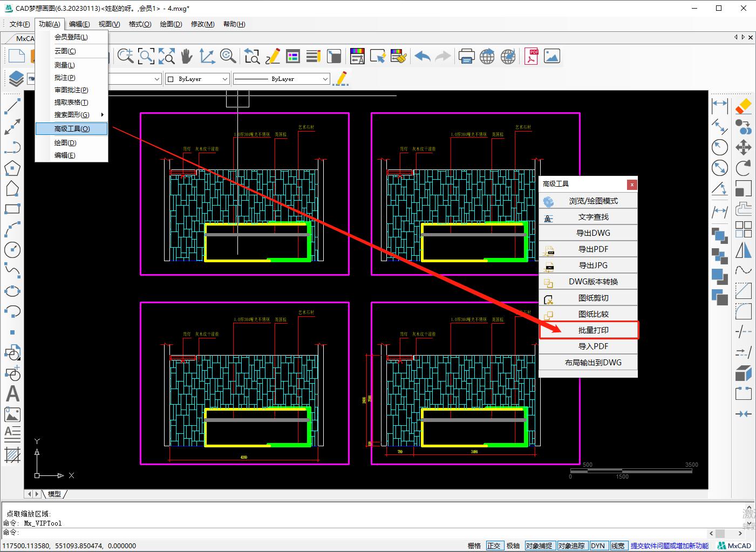This screenshot has height=552, width=756.
Task: Select the Text (A) tool
Action: click(12, 394)
